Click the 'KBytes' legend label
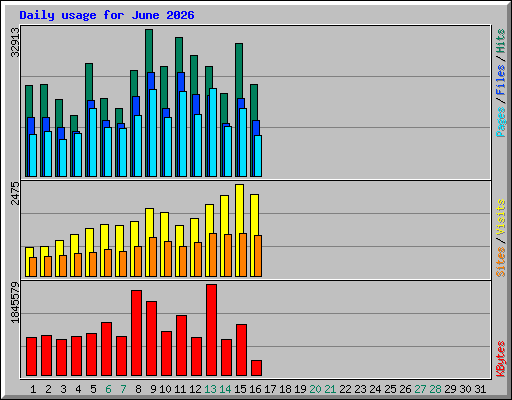Image resolution: width=512 pixels, height=400 pixels. 501,359
